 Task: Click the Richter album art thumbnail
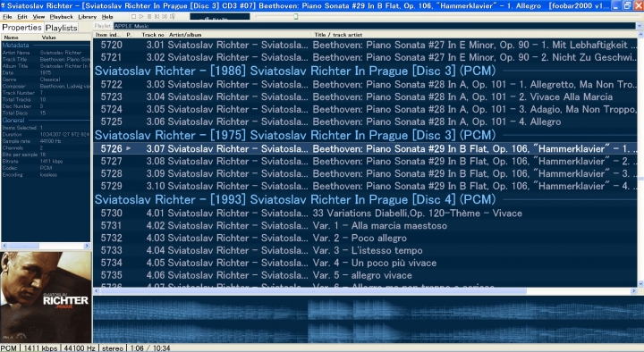46,297
